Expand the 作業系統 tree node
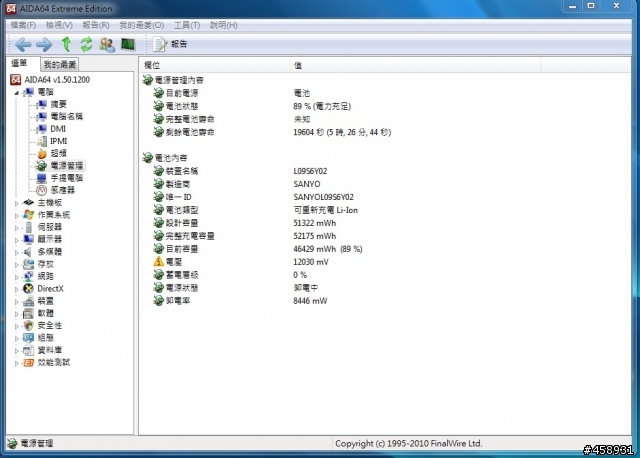This screenshot has height=458, width=640. [17, 216]
